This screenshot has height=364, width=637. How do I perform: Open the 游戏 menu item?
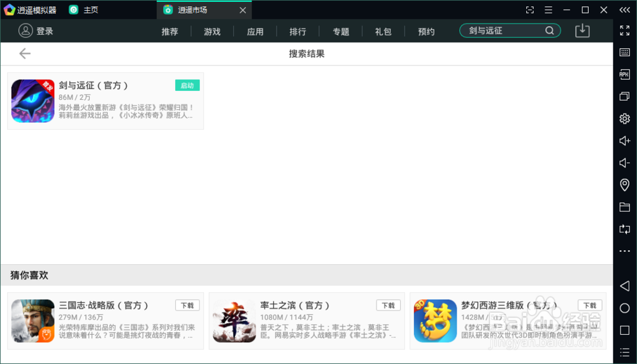pyautogui.click(x=212, y=31)
